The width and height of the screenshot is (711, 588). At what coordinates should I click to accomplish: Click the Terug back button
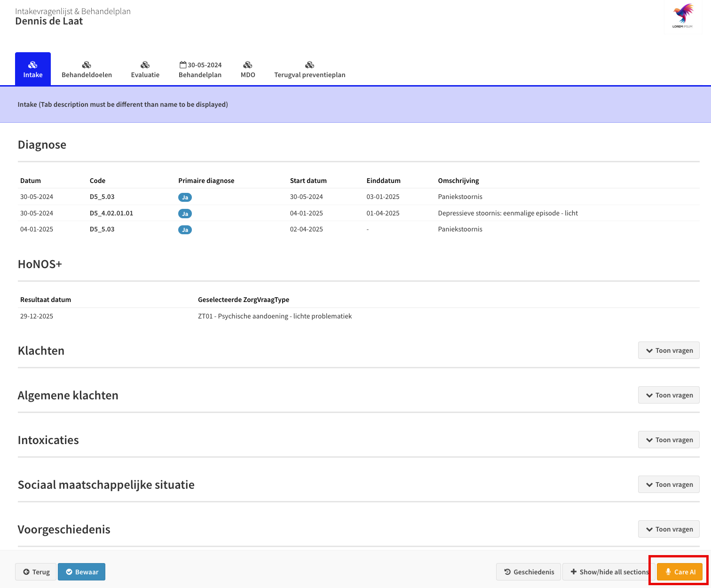(36, 572)
